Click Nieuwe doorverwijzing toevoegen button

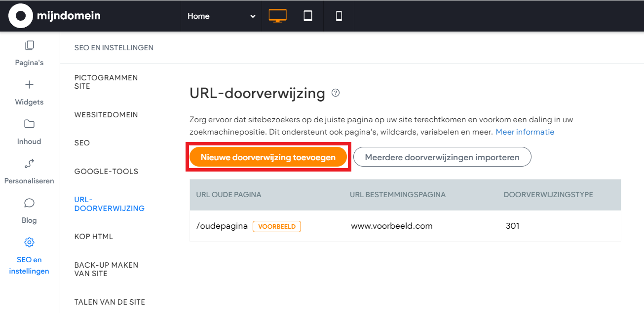(x=268, y=157)
